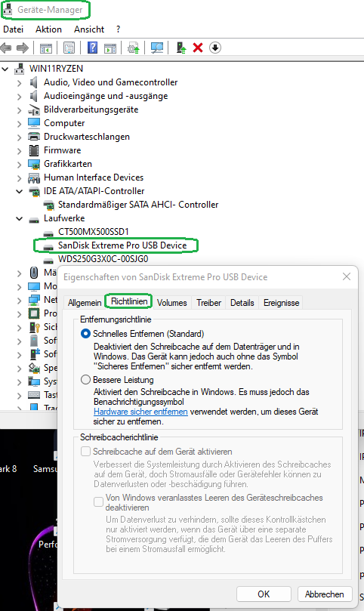This screenshot has height=611, width=364.
Task: Click the computer tower with green arrow icon
Action: 180,48
